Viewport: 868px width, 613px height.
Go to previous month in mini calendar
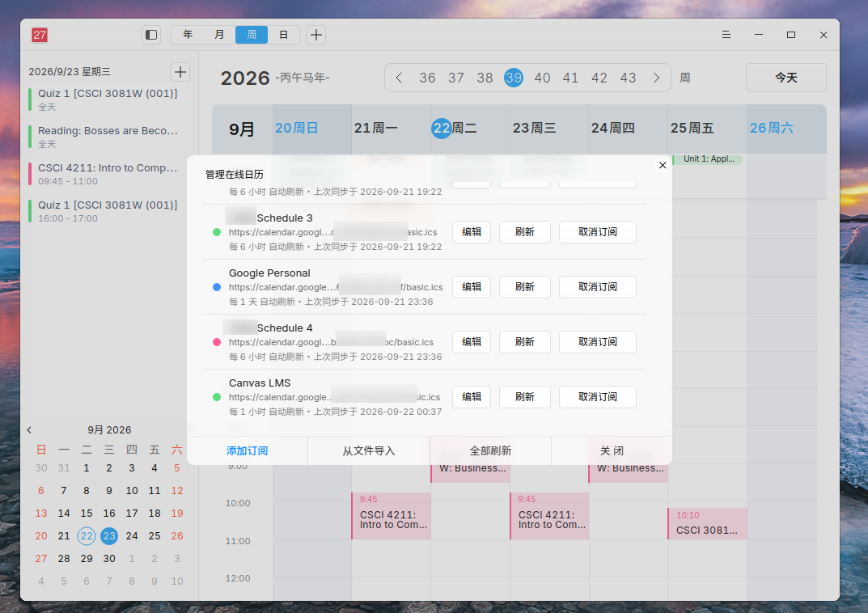(x=29, y=430)
